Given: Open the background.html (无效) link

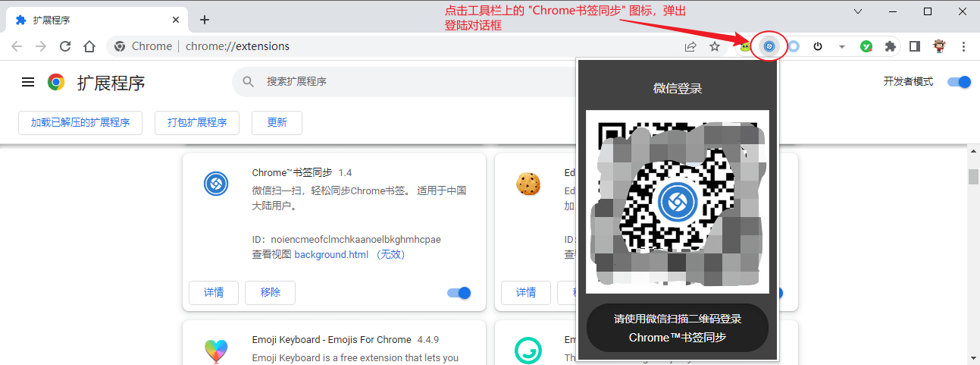Looking at the screenshot, I should click(350, 254).
